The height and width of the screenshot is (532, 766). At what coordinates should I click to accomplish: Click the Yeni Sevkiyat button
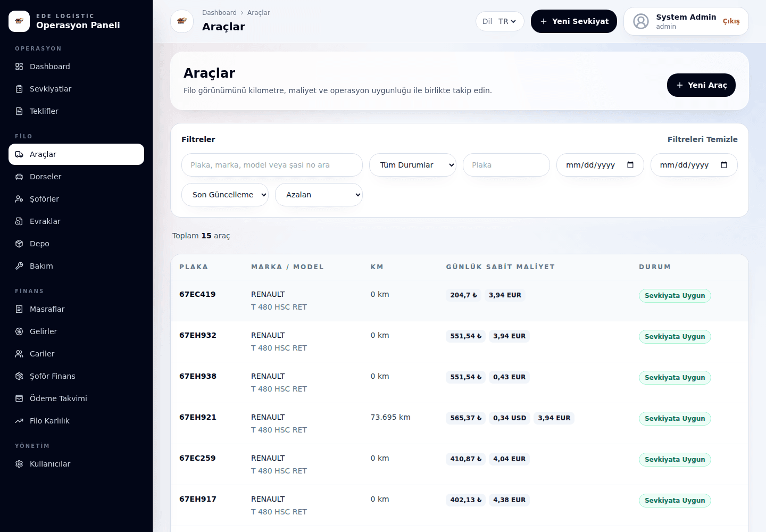click(574, 21)
